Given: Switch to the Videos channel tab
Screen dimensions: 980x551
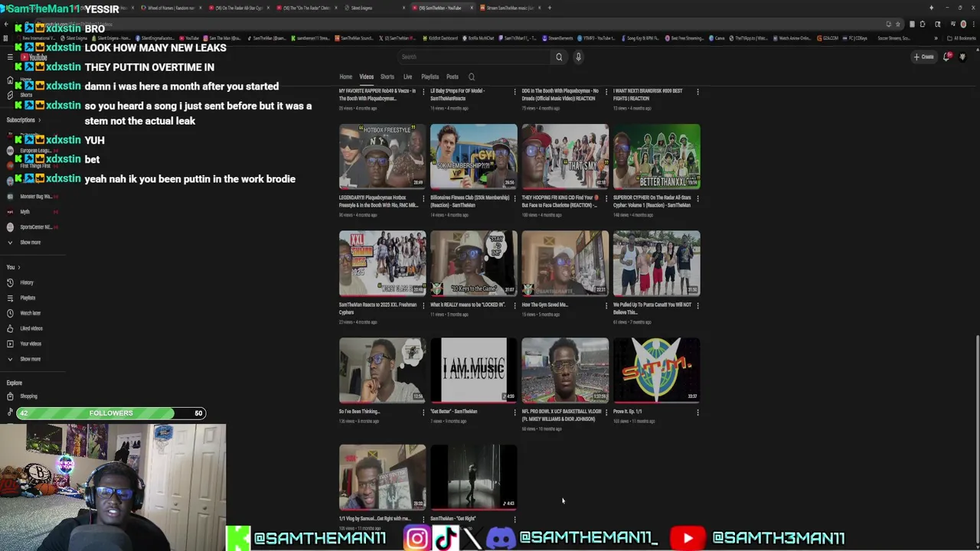Looking at the screenshot, I should (x=367, y=77).
